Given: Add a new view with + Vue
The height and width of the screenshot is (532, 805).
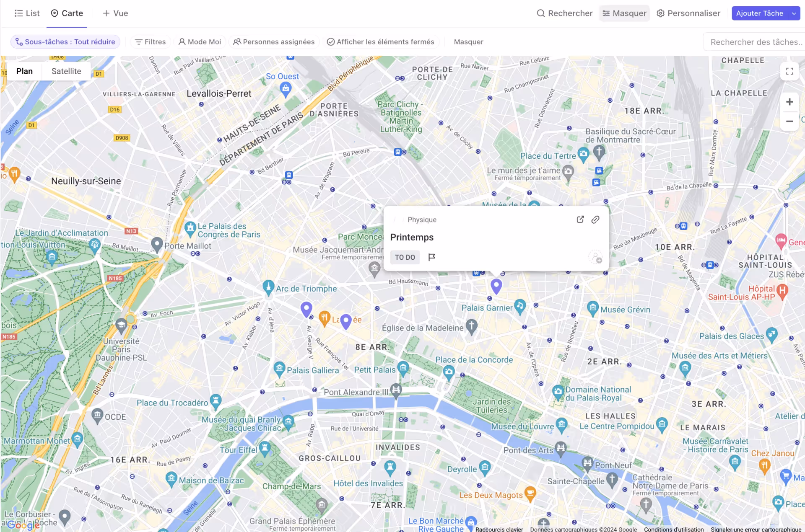Looking at the screenshot, I should [x=115, y=13].
